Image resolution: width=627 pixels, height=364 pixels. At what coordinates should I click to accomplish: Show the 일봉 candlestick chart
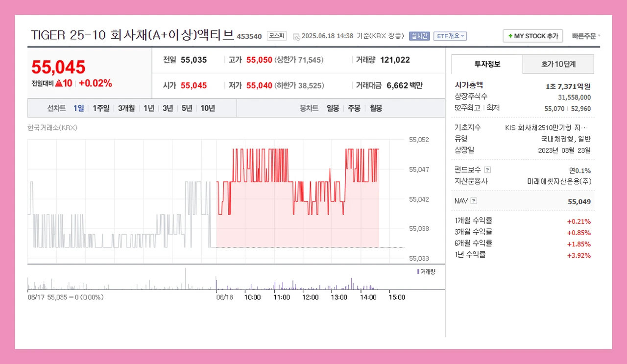(x=333, y=108)
